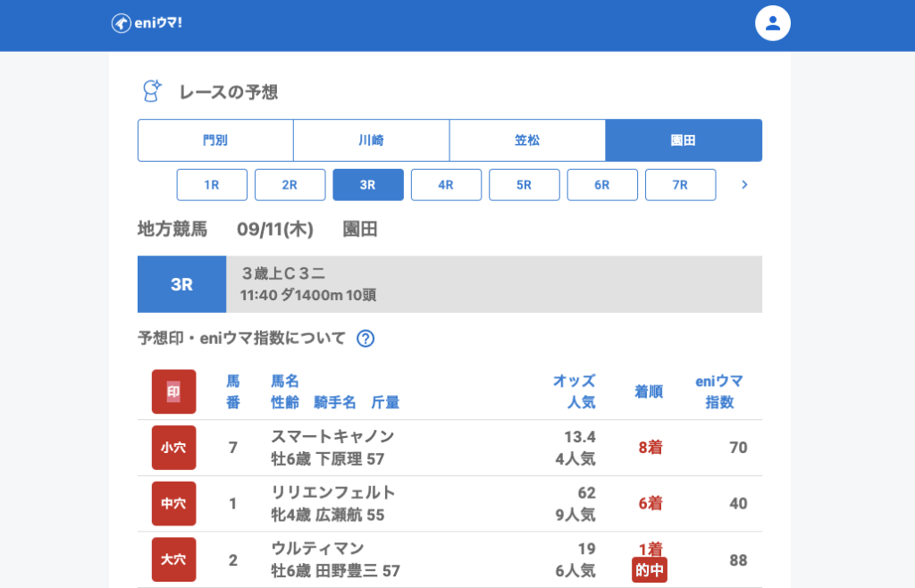
Task: Click the red 印 column header badge
Action: (x=173, y=391)
